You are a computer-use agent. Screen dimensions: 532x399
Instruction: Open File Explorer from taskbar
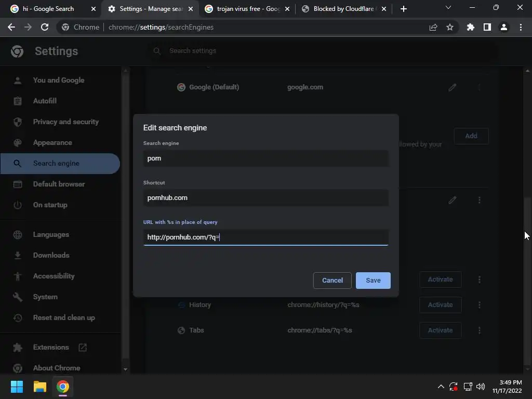[39, 387]
